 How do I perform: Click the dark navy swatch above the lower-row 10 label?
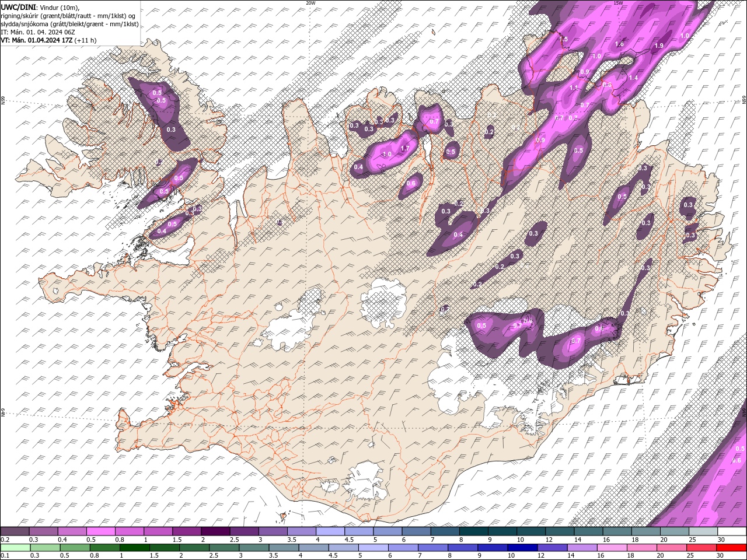coord(522,548)
